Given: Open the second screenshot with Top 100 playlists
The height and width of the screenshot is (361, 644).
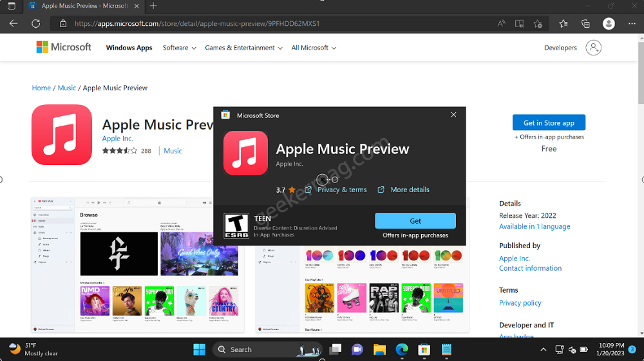Looking at the screenshot, I should click(362, 289).
